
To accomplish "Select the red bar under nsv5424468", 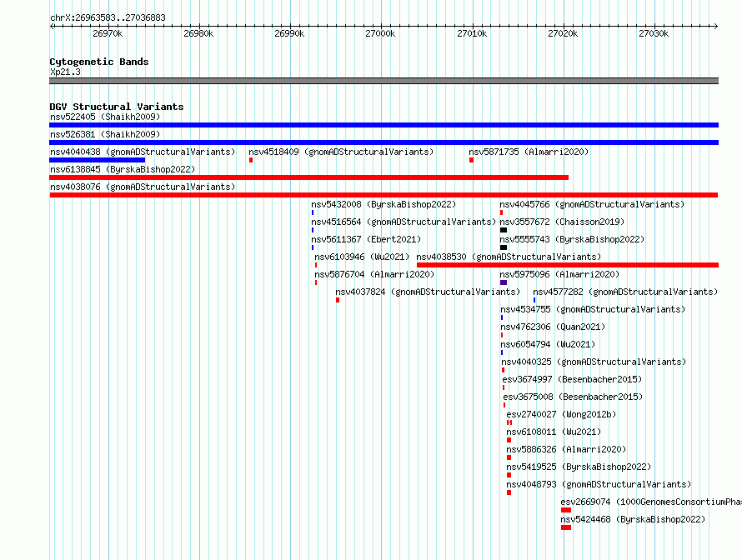I will pyautogui.click(x=566, y=527).
